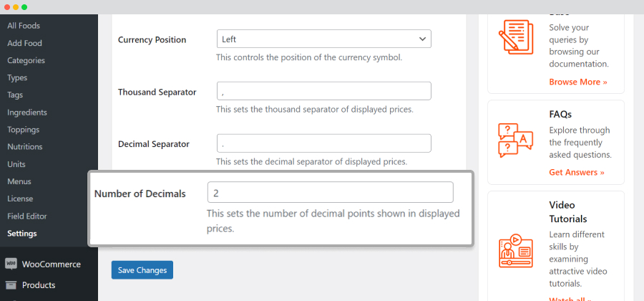Viewport: 644px width, 301px height.
Task: Open Units in the sidebar
Action: pos(16,164)
